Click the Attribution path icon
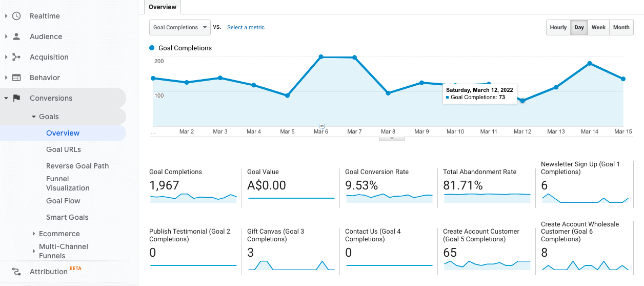This screenshot has width=644, height=286. coord(16,272)
